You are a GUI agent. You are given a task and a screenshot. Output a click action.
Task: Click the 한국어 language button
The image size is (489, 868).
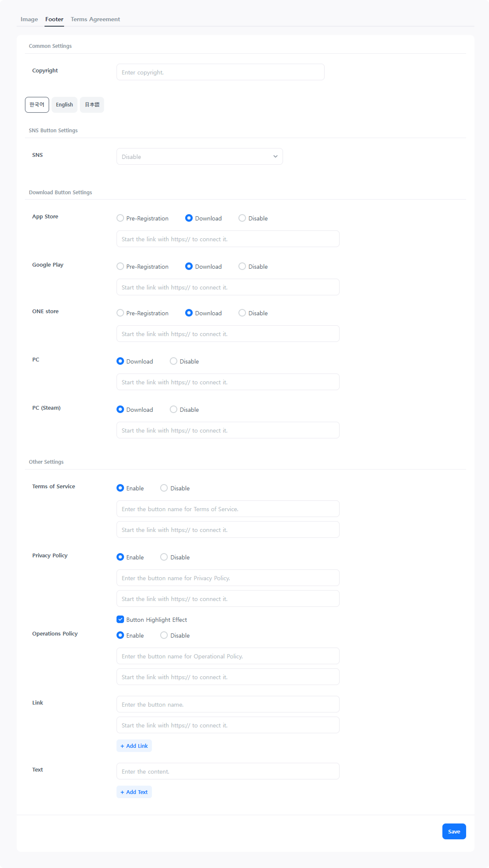click(x=37, y=105)
